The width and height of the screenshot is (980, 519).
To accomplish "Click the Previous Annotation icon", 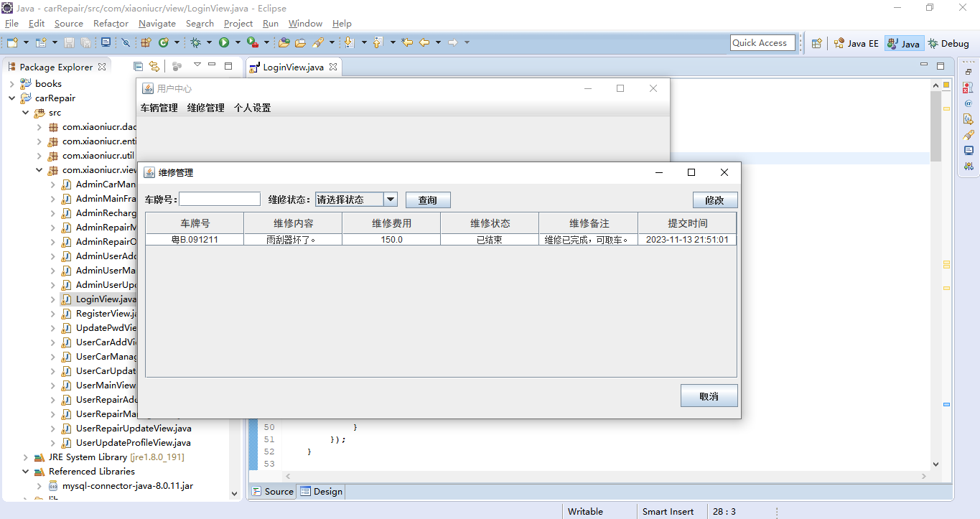I will (378, 42).
